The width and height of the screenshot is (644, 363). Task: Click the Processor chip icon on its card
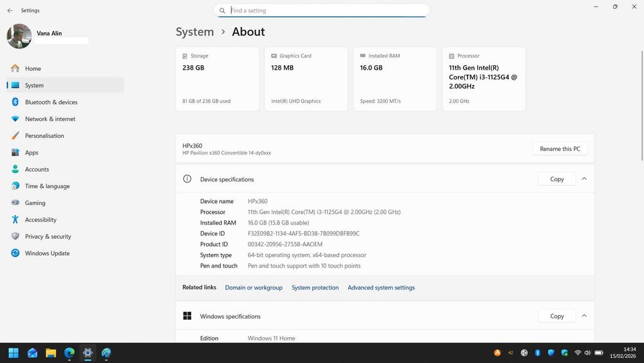[x=451, y=56]
